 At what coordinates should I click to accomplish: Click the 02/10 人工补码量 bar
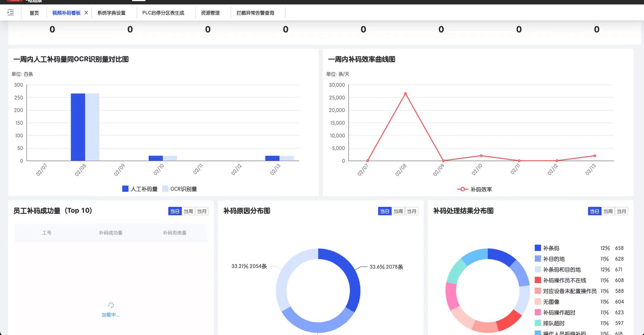(156, 158)
